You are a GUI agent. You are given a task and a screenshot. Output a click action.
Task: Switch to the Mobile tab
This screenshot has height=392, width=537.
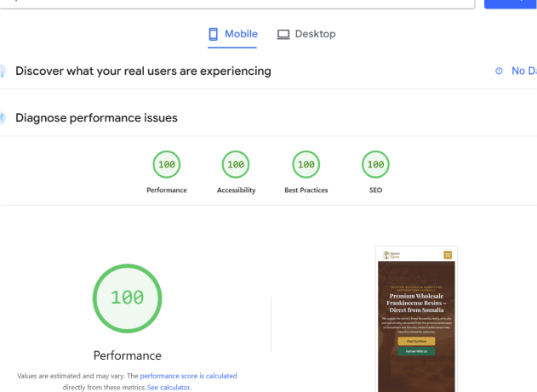(232, 34)
